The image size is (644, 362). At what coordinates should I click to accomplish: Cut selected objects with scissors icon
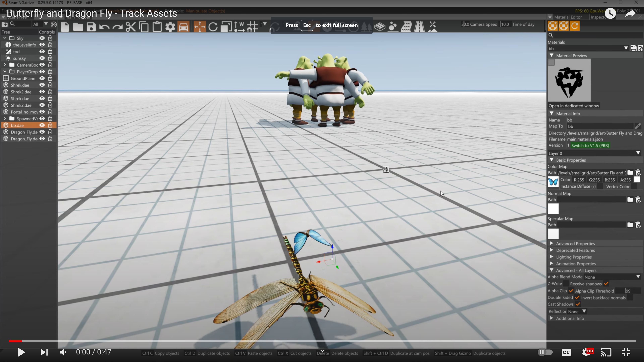pos(131,27)
